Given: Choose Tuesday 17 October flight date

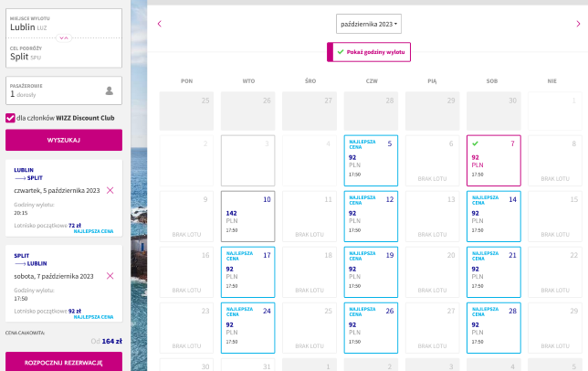Looking at the screenshot, I should pos(247,272).
